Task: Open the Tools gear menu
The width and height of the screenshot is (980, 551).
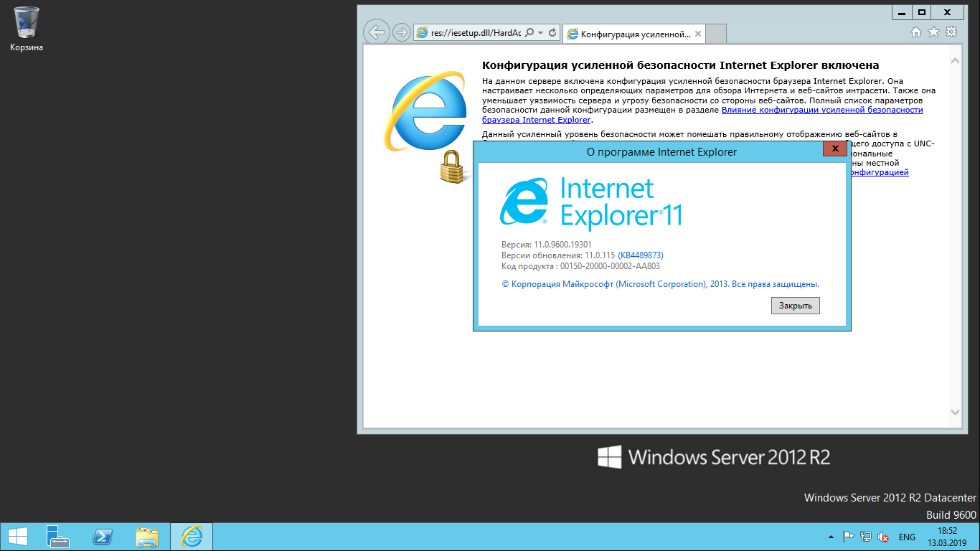Action: coord(951,32)
